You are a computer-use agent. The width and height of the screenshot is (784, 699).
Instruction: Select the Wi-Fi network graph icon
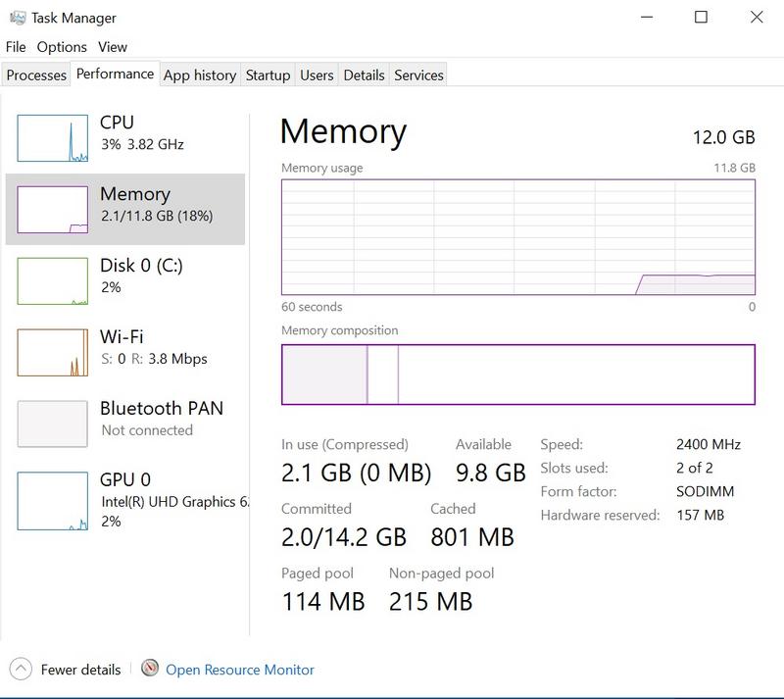(52, 352)
